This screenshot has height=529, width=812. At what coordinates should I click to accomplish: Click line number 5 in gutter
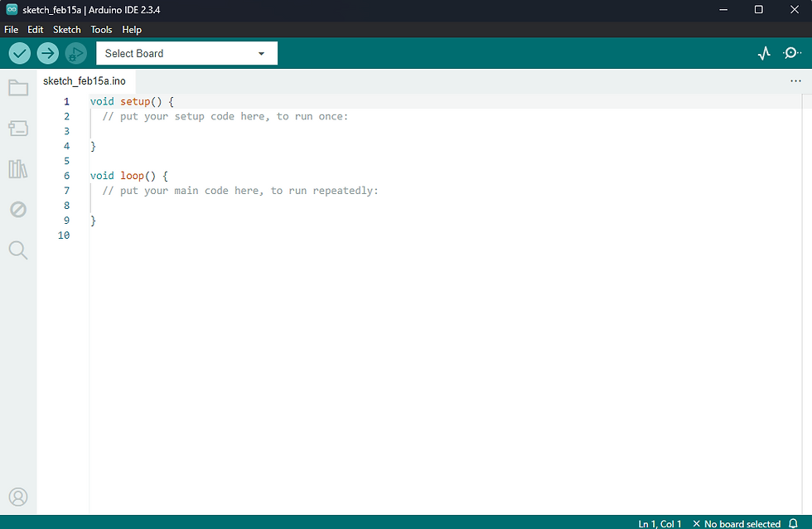pyautogui.click(x=66, y=161)
